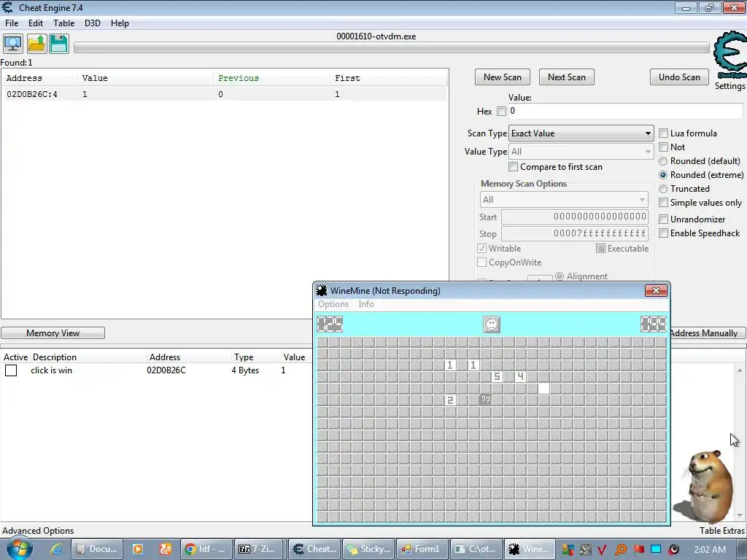The width and height of the screenshot is (747, 560).
Task: Switch to the 7-Zip taskbar button
Action: click(x=260, y=549)
